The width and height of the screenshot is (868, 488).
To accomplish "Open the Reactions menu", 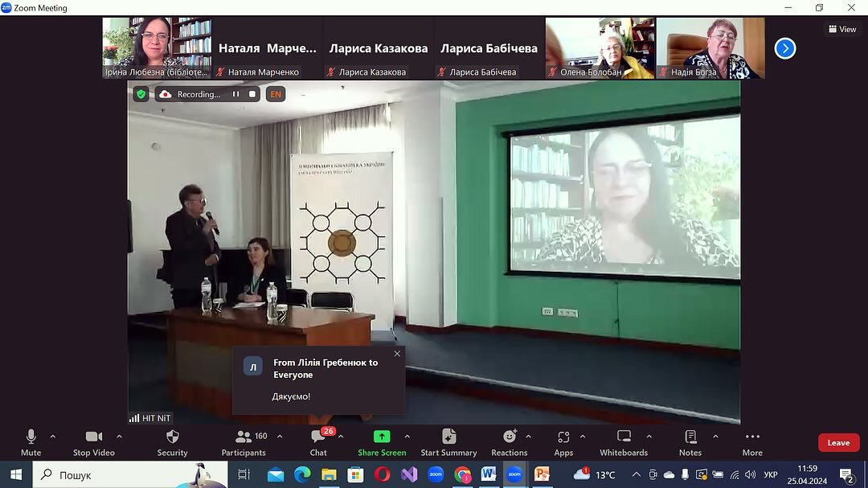I will point(510,443).
